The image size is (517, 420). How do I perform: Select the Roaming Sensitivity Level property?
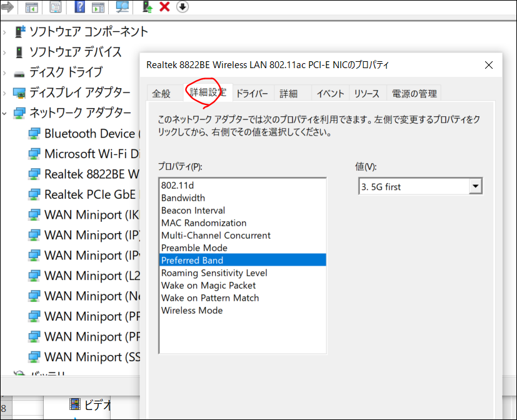point(243,273)
